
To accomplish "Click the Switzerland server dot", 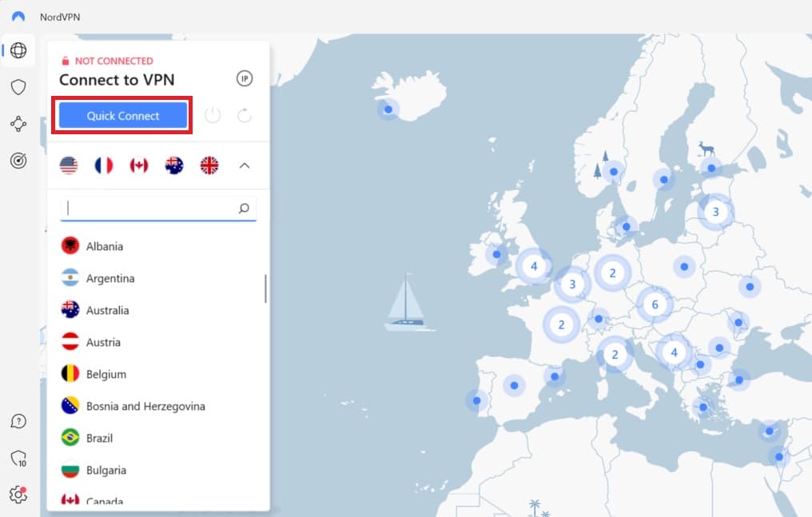I will pyautogui.click(x=599, y=319).
